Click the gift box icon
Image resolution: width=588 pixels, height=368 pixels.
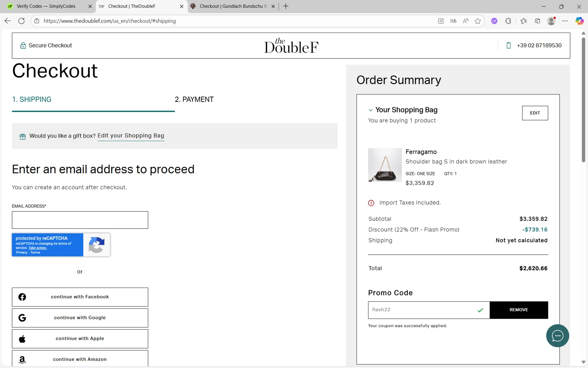pos(23,137)
